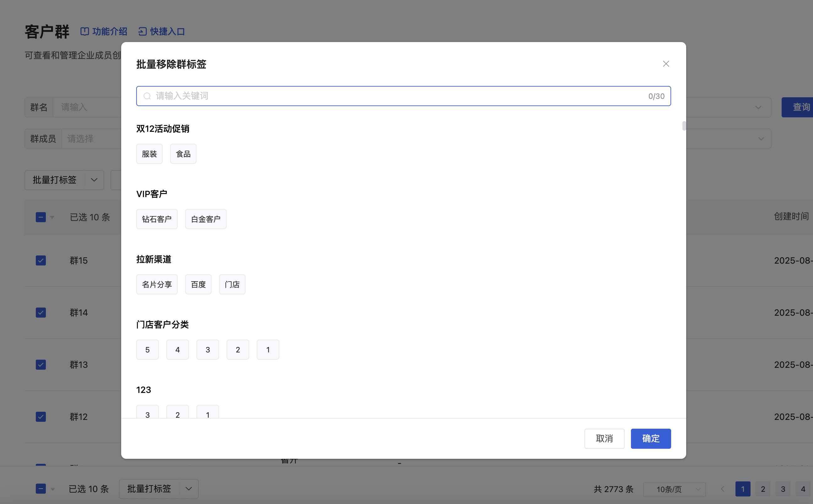
Task: Click the previous page arrow
Action: [x=722, y=489]
